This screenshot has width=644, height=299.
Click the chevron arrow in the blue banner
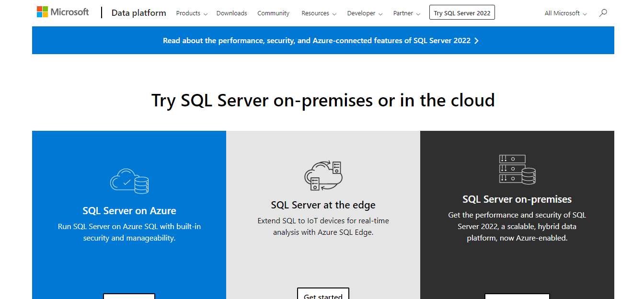click(x=476, y=41)
